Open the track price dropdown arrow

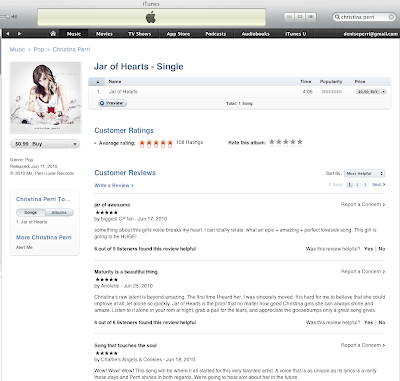coord(384,92)
